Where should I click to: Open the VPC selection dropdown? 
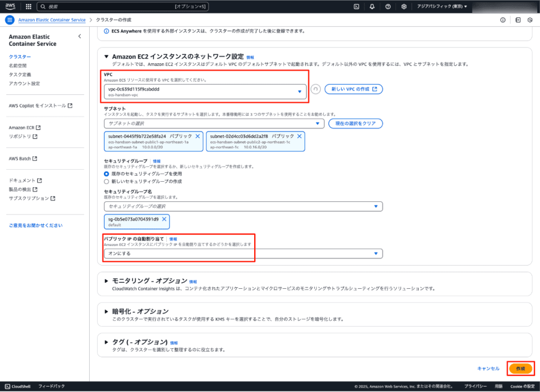tap(205, 91)
